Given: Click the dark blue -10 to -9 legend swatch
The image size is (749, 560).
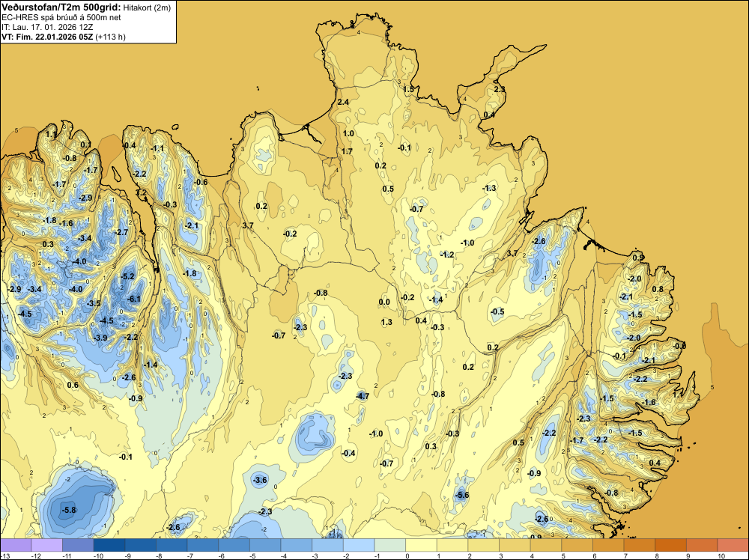Looking at the screenshot, I should [109, 545].
